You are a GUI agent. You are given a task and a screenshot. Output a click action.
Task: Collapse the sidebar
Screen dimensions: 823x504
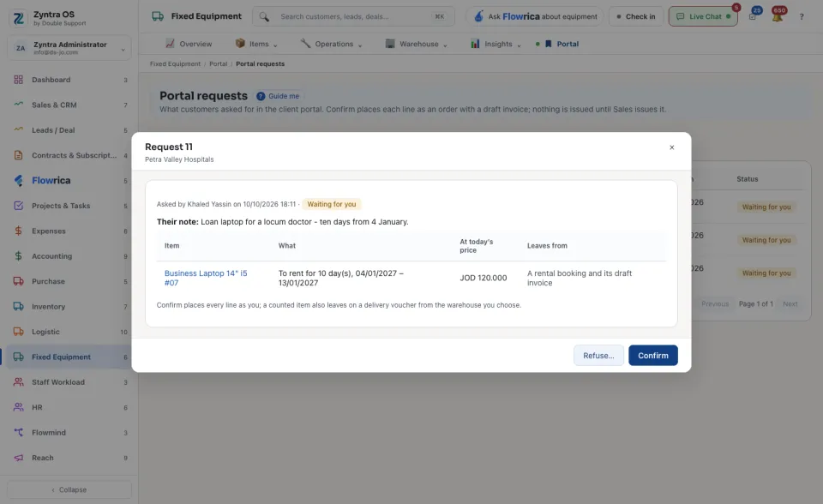pyautogui.click(x=69, y=489)
